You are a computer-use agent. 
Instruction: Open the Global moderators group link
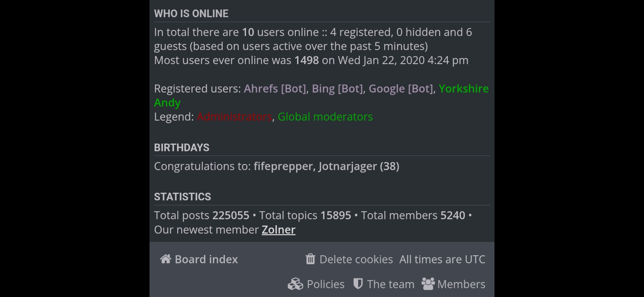coord(325,117)
